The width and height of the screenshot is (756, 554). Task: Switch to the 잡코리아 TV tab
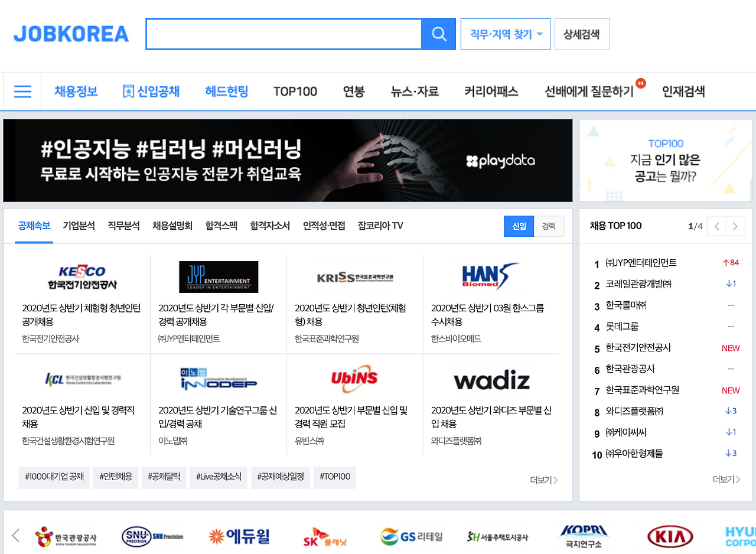point(380,226)
